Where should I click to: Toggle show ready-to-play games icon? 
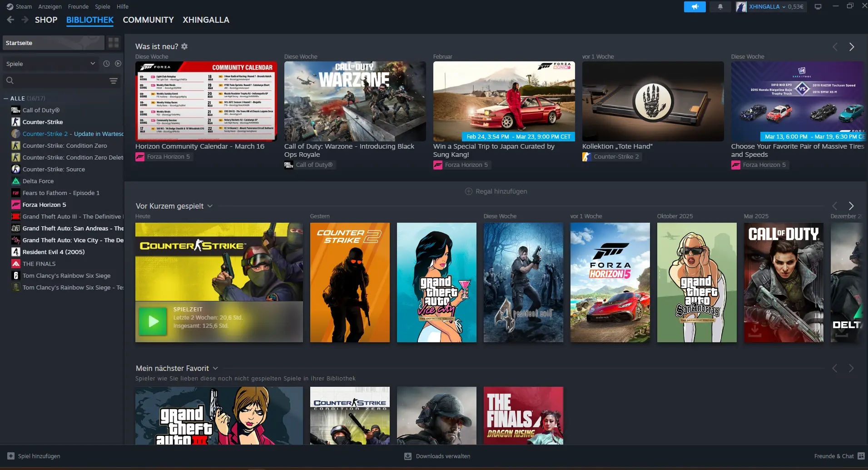(118, 64)
